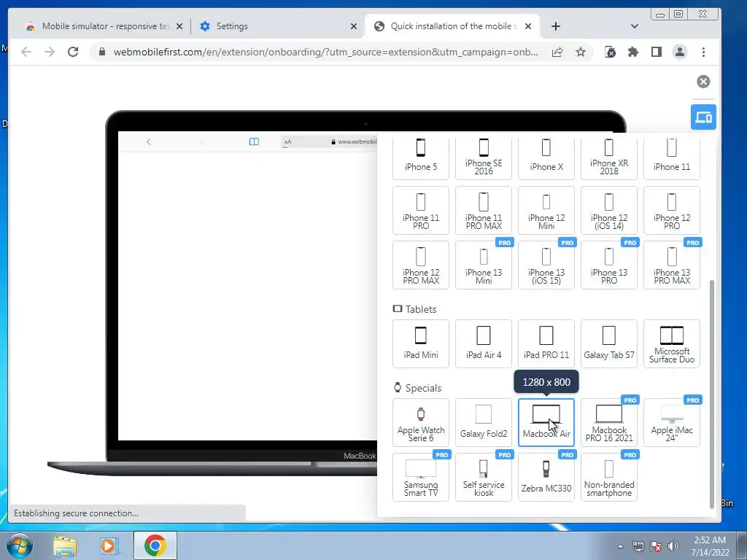Show hidden tray icons arrow

point(620,546)
